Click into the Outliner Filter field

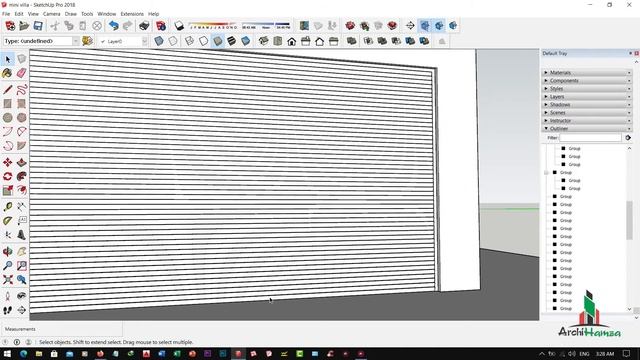point(590,138)
